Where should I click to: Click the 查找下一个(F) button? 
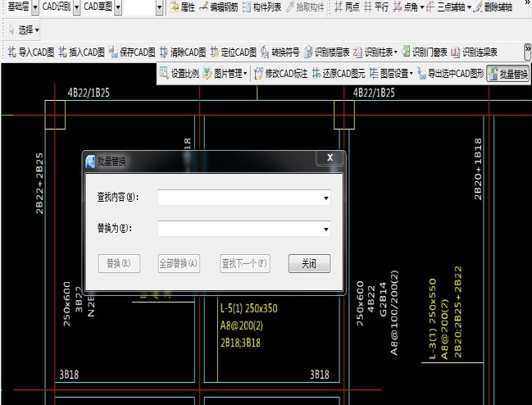pos(245,263)
